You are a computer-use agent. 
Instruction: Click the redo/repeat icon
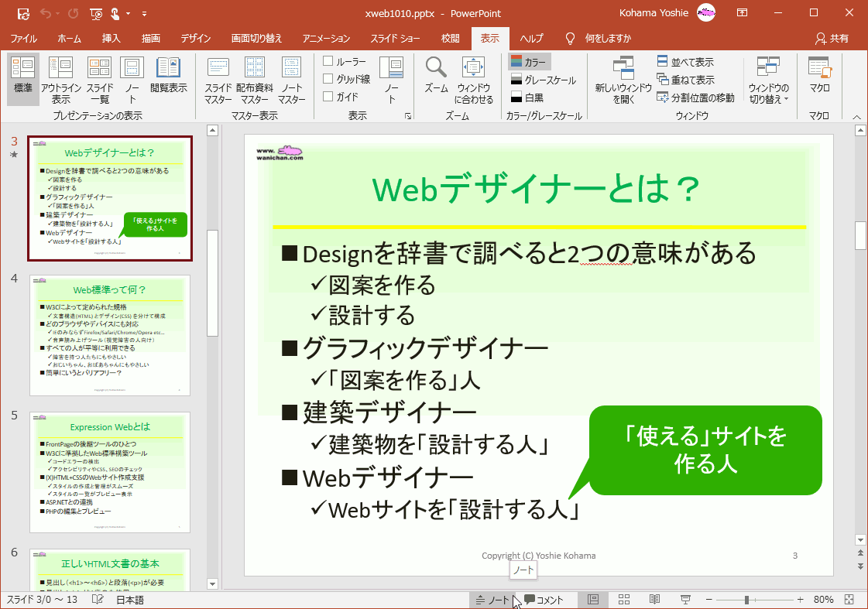tap(73, 13)
